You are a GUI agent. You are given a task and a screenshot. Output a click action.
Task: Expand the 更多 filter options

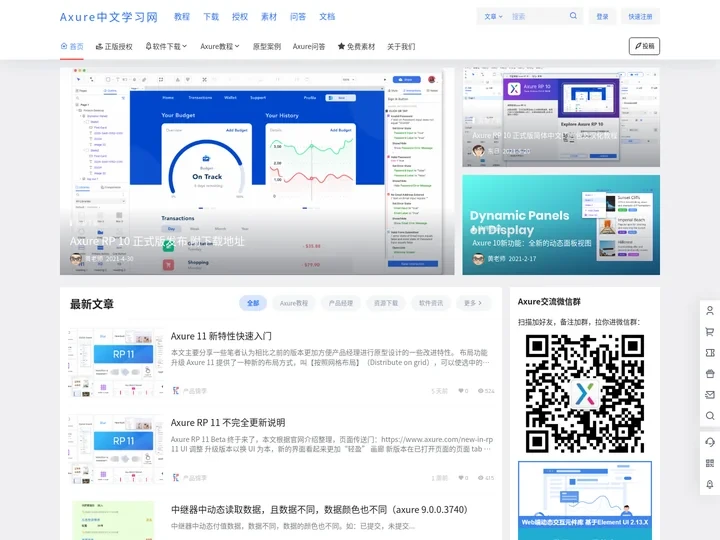(473, 303)
